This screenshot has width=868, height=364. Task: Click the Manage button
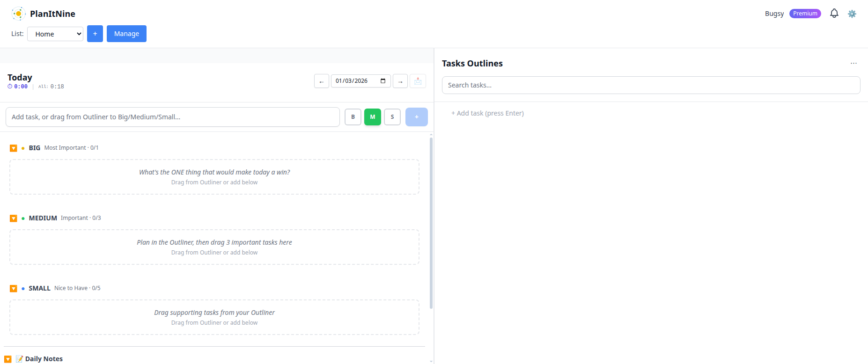[126, 34]
